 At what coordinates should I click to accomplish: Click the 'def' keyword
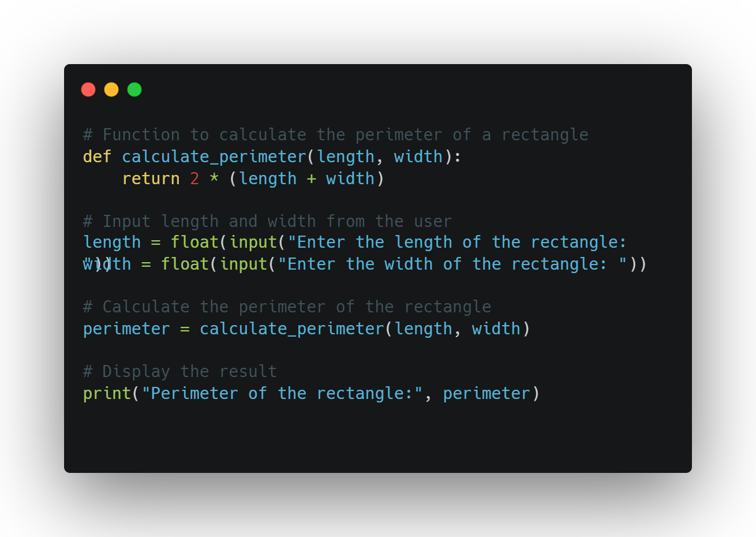tap(97, 156)
